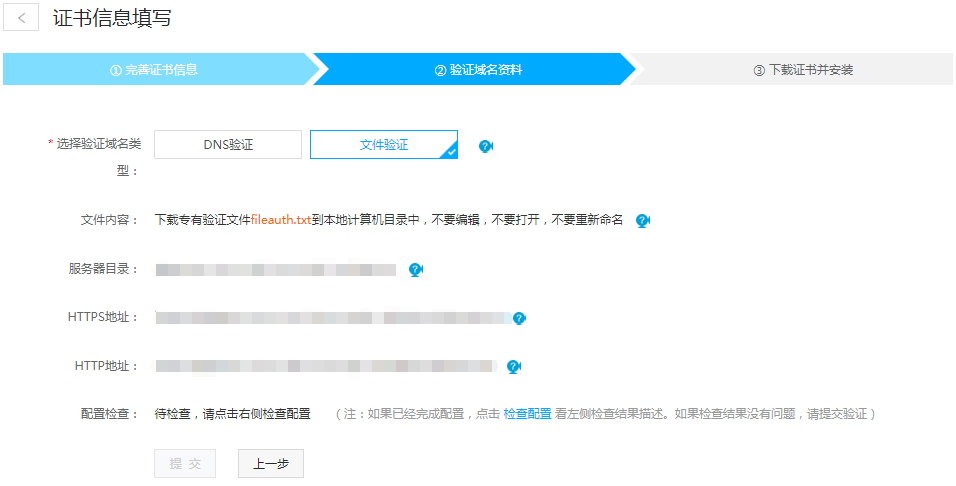
Task: Click help icon after the 文件内容 instructions
Action: (x=643, y=220)
